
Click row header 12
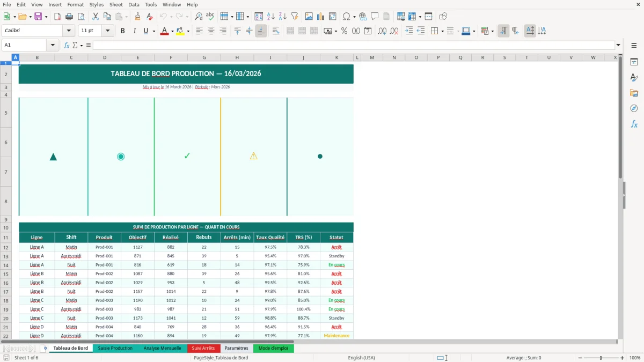6,247
